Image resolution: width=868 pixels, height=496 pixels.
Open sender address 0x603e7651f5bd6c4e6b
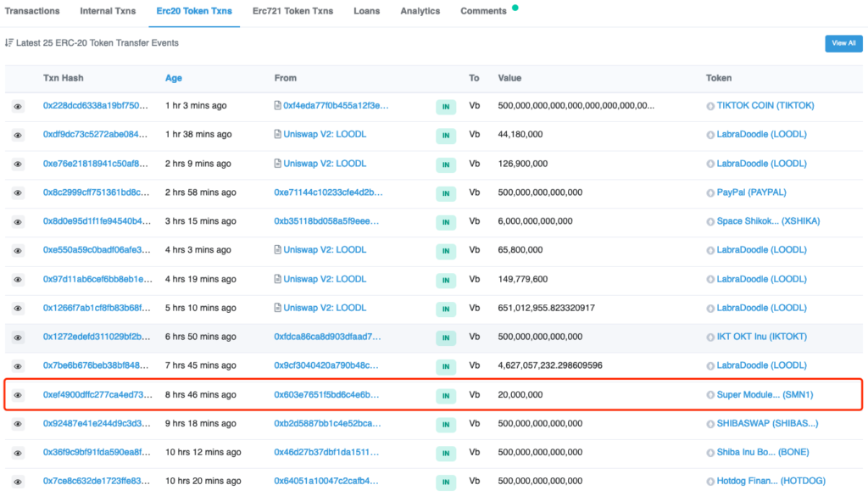point(326,395)
